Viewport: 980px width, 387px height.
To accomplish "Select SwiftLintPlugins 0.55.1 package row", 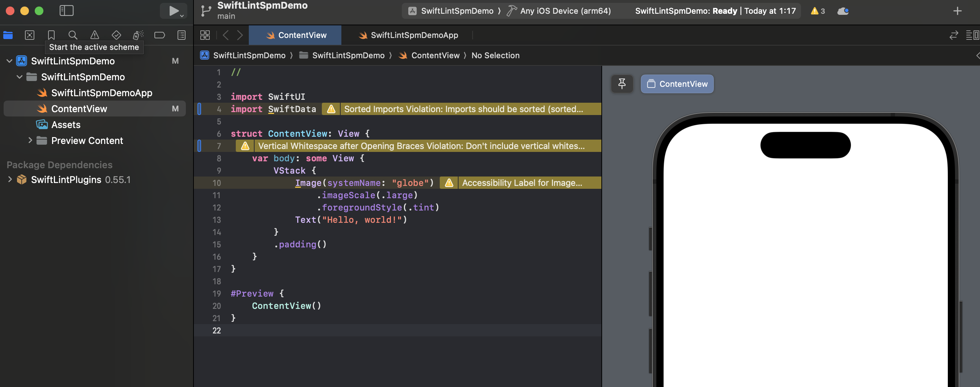I will tap(94, 179).
